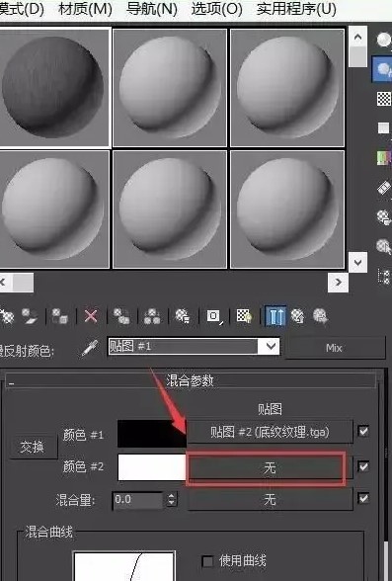Click the Sample Type sphere icon
Screen dimensions: 392x581
[x=383, y=40]
